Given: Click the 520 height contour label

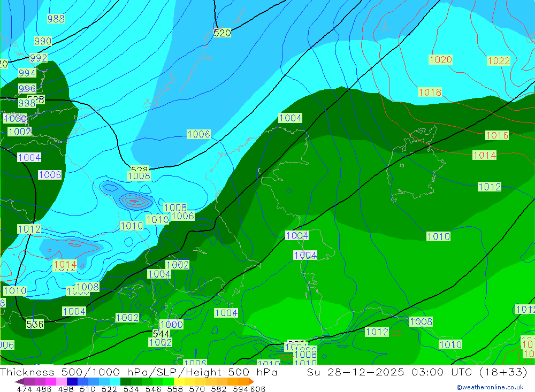Looking at the screenshot, I should tap(222, 33).
